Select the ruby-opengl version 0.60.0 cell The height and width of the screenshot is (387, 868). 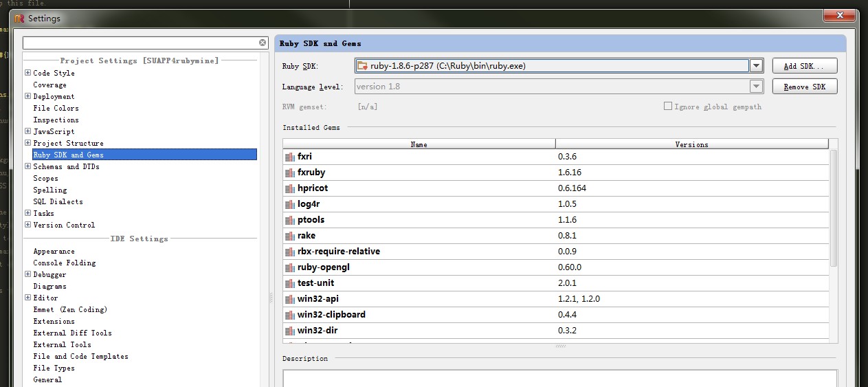[693, 267]
